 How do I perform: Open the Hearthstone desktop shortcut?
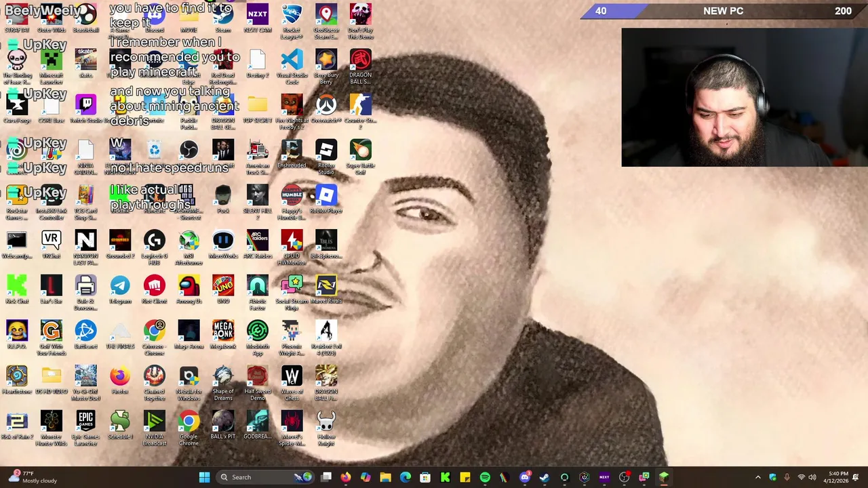coord(17,380)
